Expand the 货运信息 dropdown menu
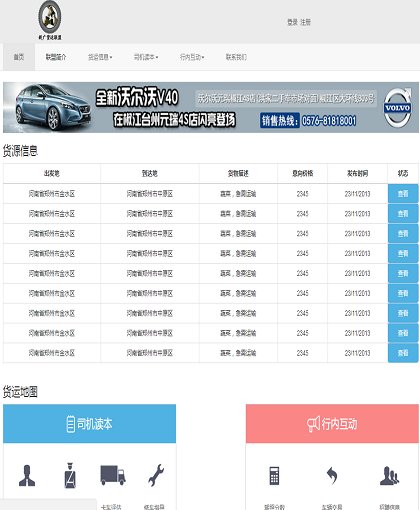Screen dimensions: 420x510 100,57
